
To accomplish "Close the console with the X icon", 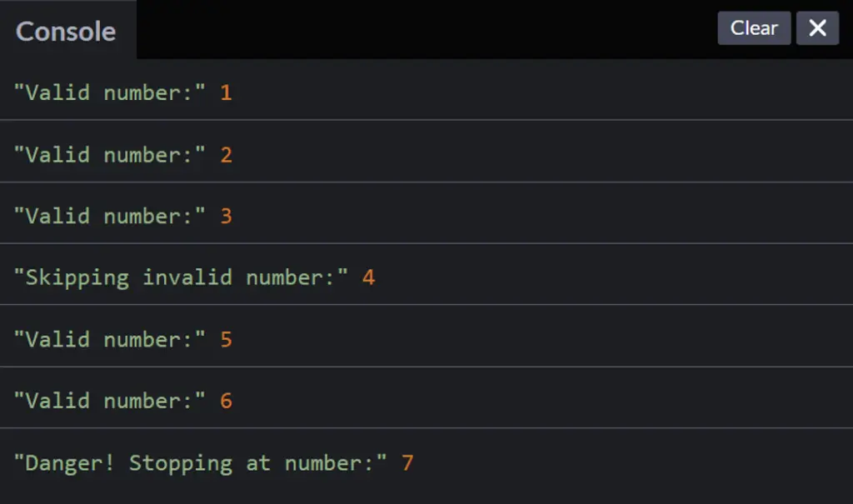I will 818,28.
